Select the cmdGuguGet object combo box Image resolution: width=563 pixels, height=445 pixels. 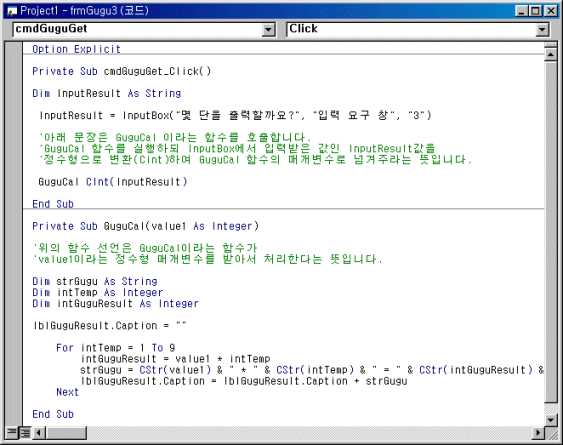pos(144,29)
